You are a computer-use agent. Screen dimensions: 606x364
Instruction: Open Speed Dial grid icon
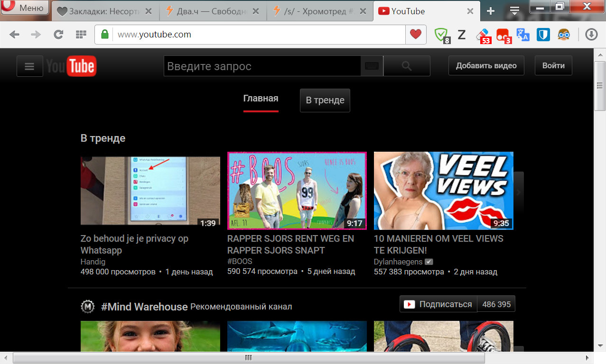81,35
